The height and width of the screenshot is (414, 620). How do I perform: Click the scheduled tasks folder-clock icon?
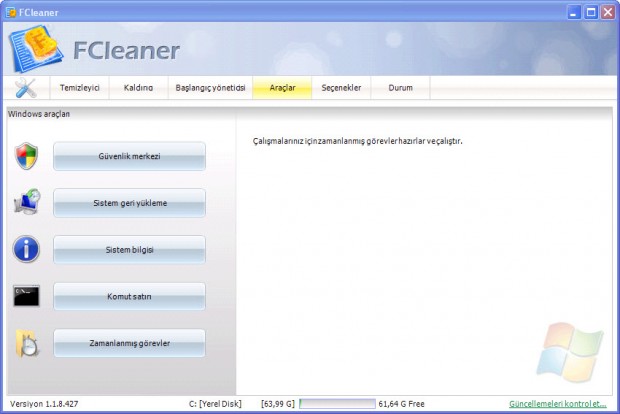point(27,343)
